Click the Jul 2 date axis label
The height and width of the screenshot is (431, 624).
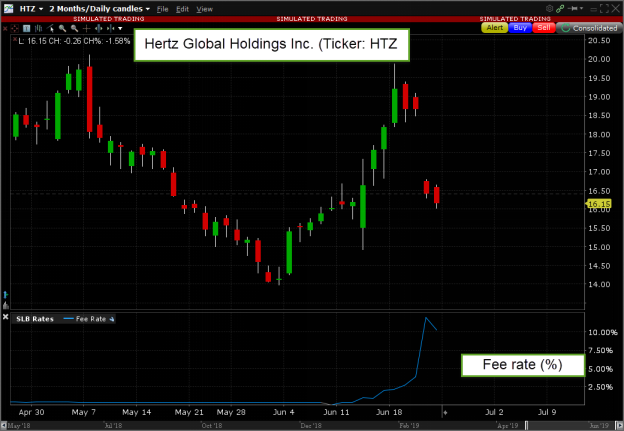(x=494, y=412)
